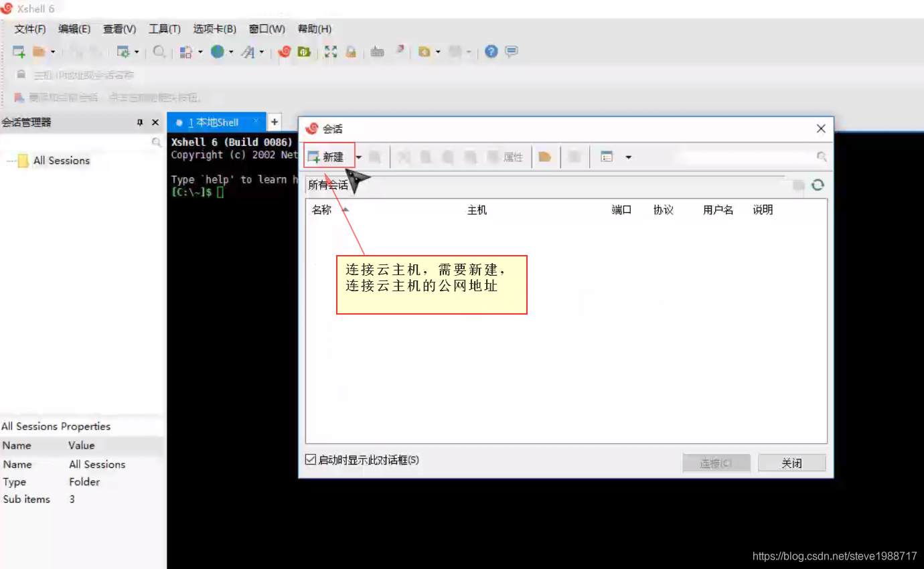This screenshot has height=569, width=924.
Task: Open the 编辑(E) menu
Action: point(74,29)
